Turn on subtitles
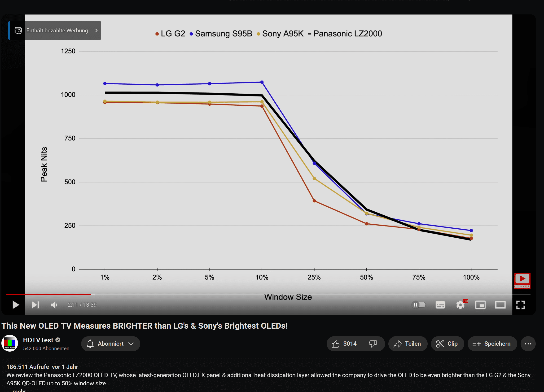The image size is (544, 392). pyautogui.click(x=440, y=305)
